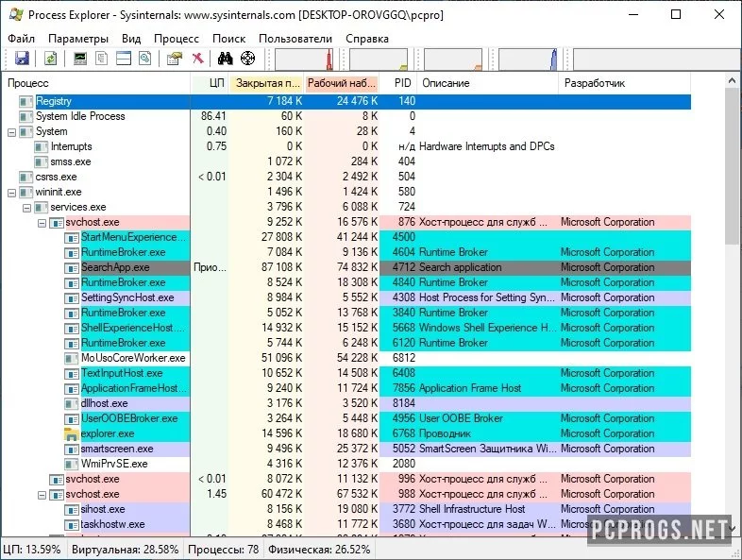Image resolution: width=742 pixels, height=560 pixels.
Task: Open the Справка menu
Action: pos(367,39)
